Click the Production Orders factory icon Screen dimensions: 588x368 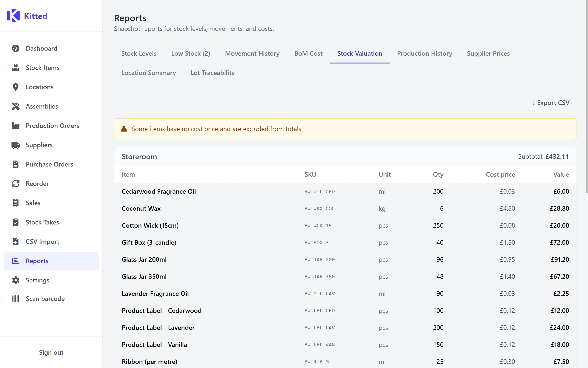click(16, 126)
